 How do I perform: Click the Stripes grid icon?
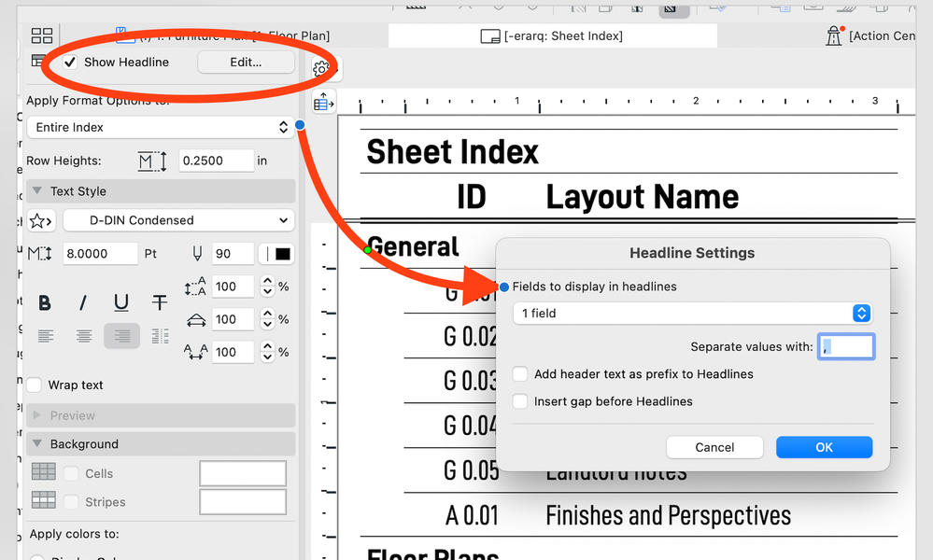point(44,500)
